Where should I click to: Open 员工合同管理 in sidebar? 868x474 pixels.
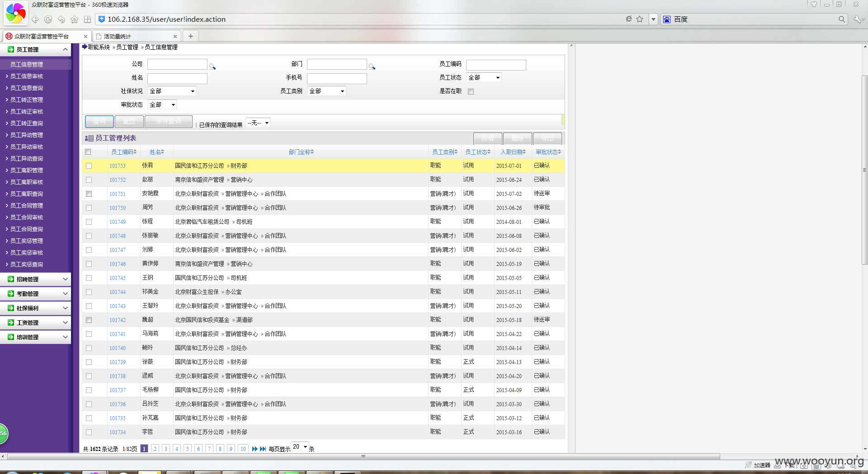point(27,206)
